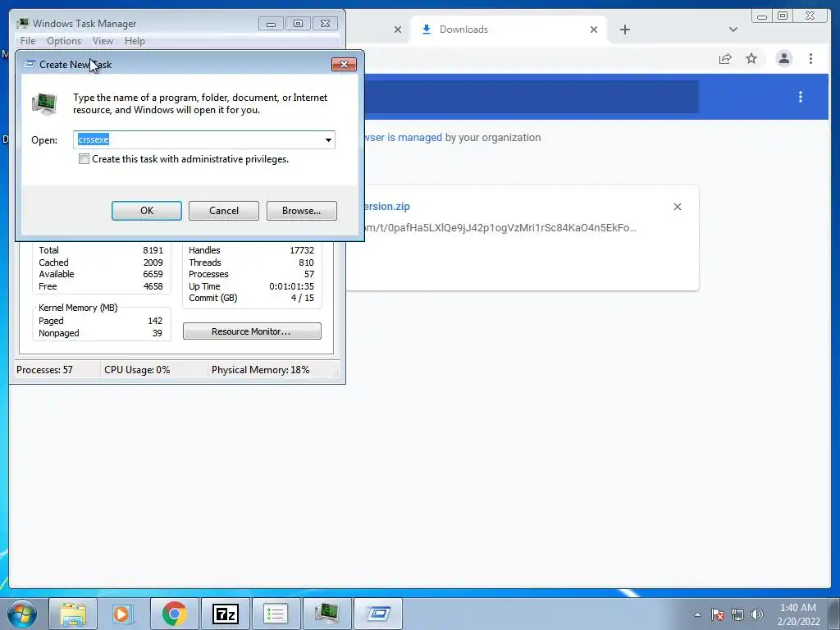Show hidden system tray icons

(x=697, y=614)
